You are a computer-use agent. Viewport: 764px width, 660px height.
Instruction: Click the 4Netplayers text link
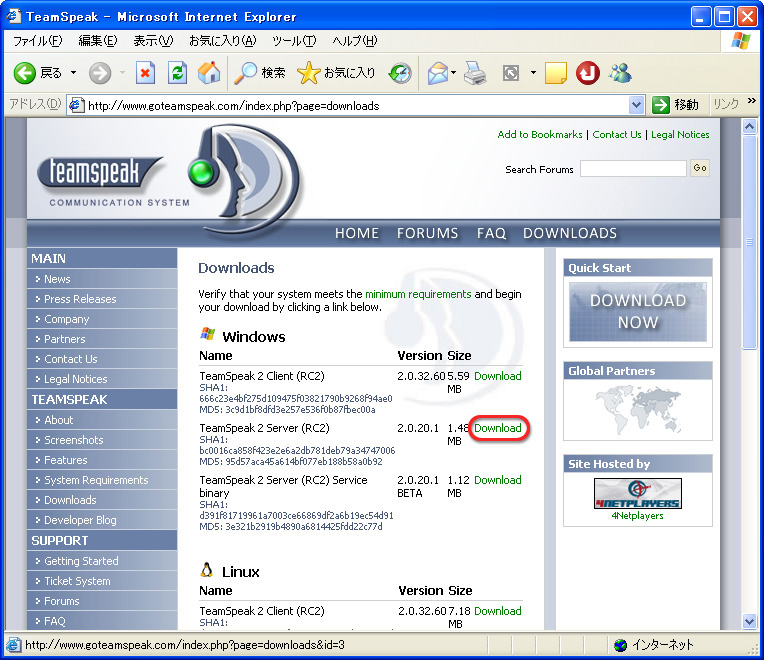click(x=637, y=516)
